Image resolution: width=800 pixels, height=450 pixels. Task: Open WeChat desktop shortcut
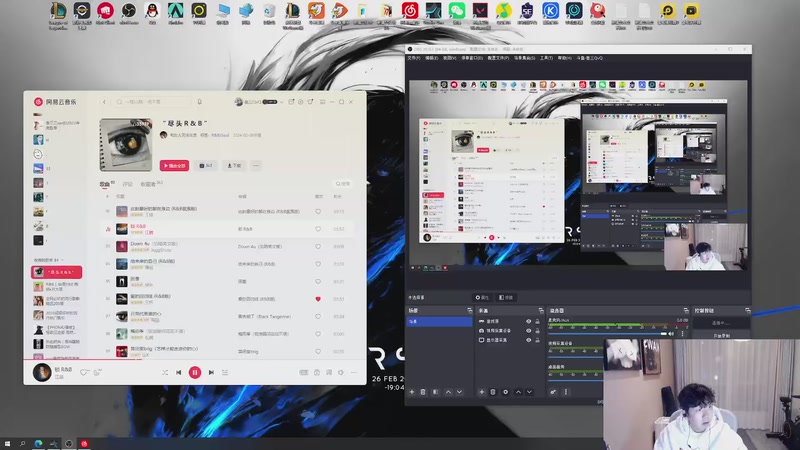point(457,14)
